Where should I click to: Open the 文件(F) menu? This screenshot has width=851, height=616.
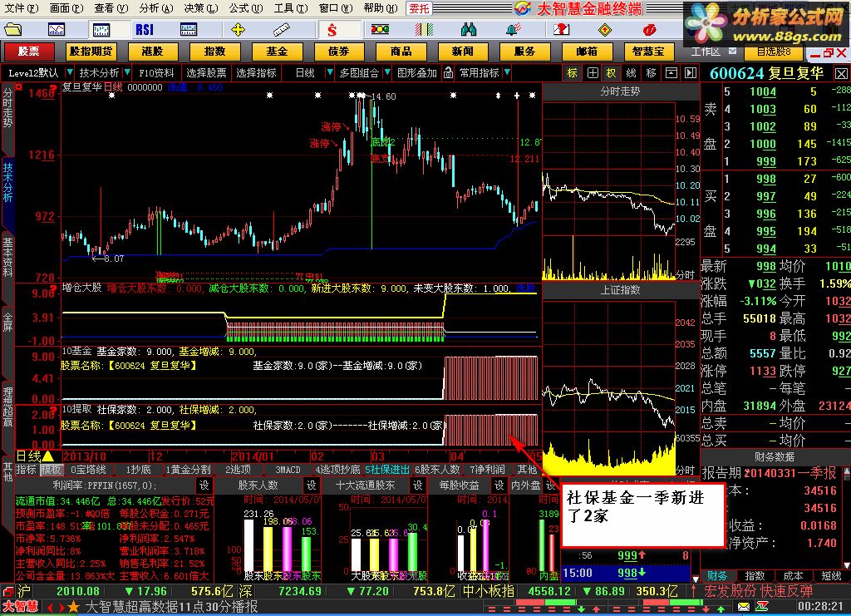[21, 8]
